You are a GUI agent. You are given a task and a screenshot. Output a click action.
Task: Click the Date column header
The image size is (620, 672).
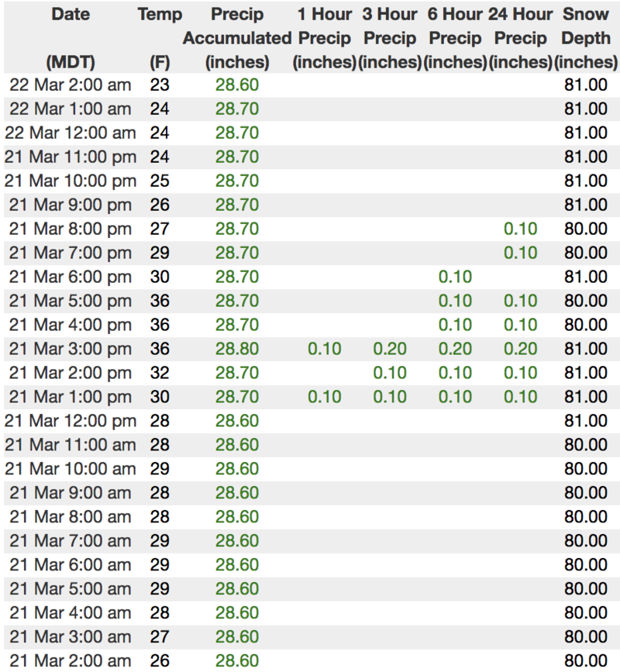pos(71,14)
